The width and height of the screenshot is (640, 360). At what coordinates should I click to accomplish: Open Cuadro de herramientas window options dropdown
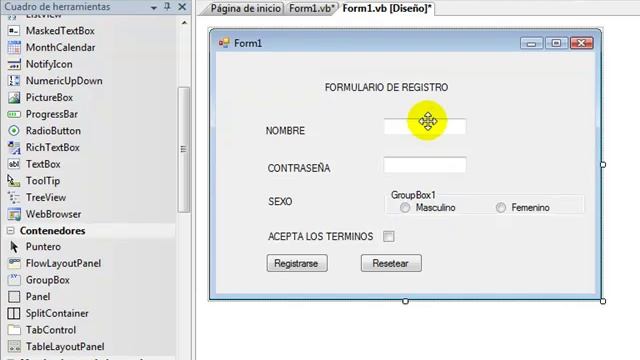153,7
